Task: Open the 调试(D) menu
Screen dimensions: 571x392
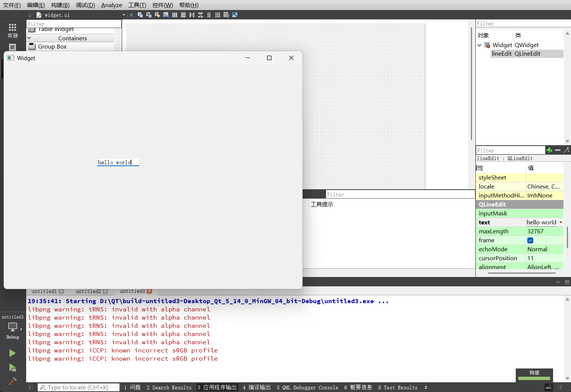Action: coord(86,5)
